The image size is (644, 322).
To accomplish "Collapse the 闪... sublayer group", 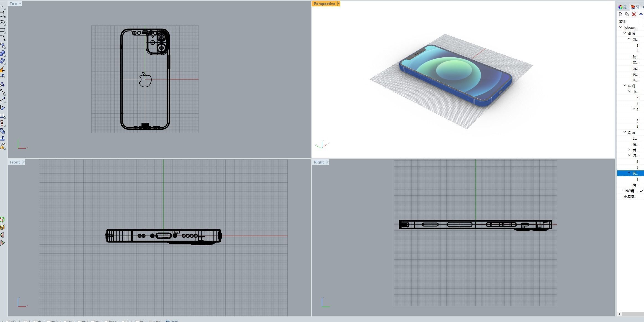I will click(629, 155).
